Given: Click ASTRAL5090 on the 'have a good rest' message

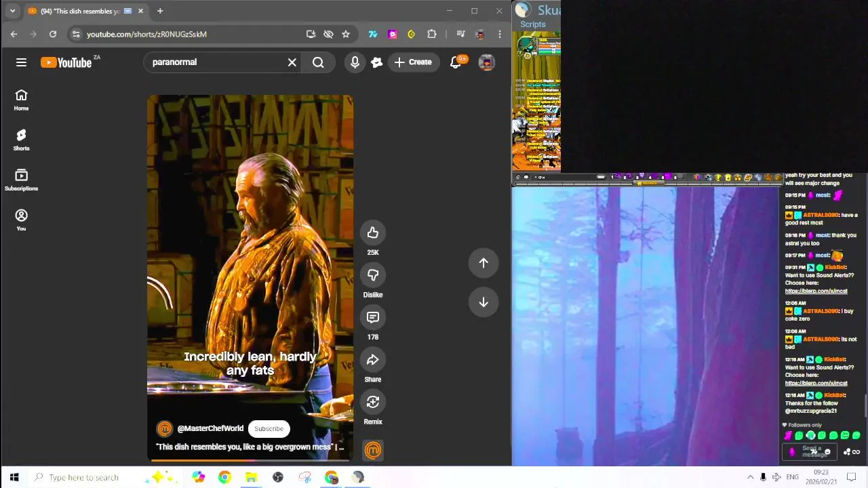Looking at the screenshot, I should [x=821, y=215].
